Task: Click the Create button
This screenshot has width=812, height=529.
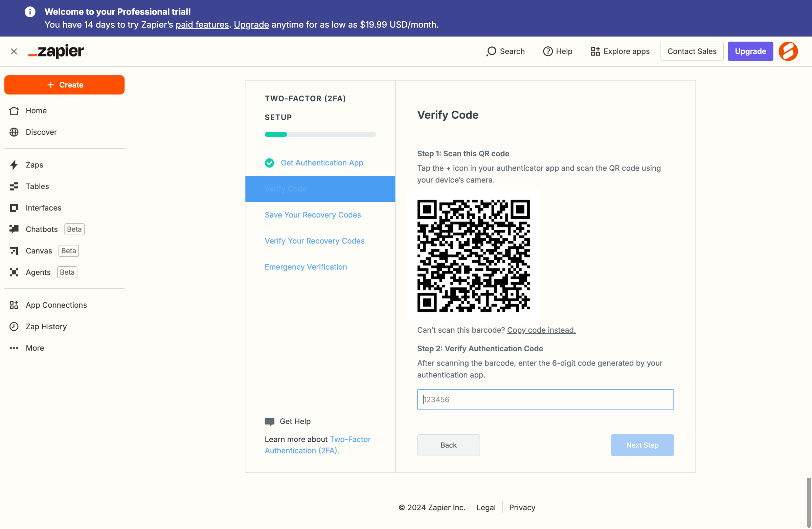Action: tap(65, 85)
